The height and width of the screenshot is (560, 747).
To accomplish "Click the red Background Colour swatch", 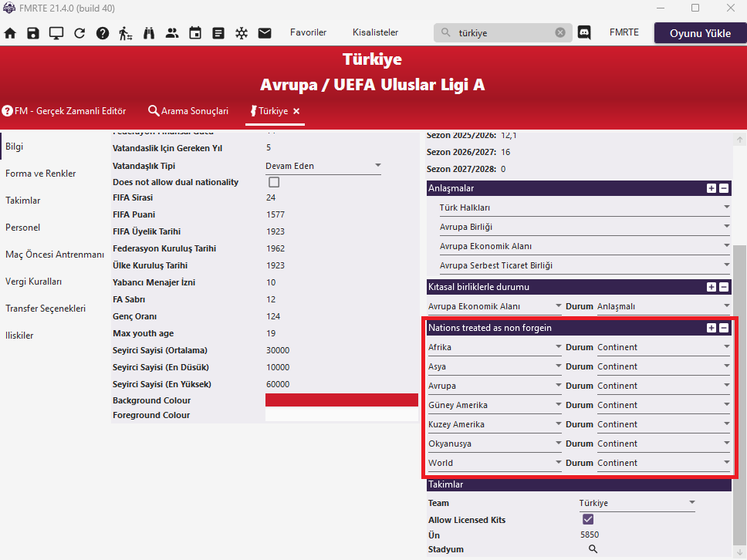I will [x=341, y=400].
